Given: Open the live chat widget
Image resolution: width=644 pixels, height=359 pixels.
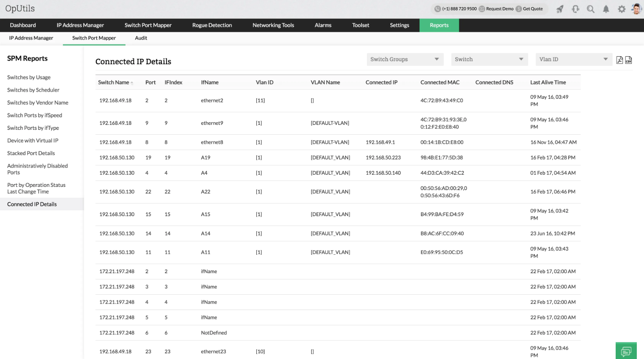Looking at the screenshot, I should [x=626, y=350].
